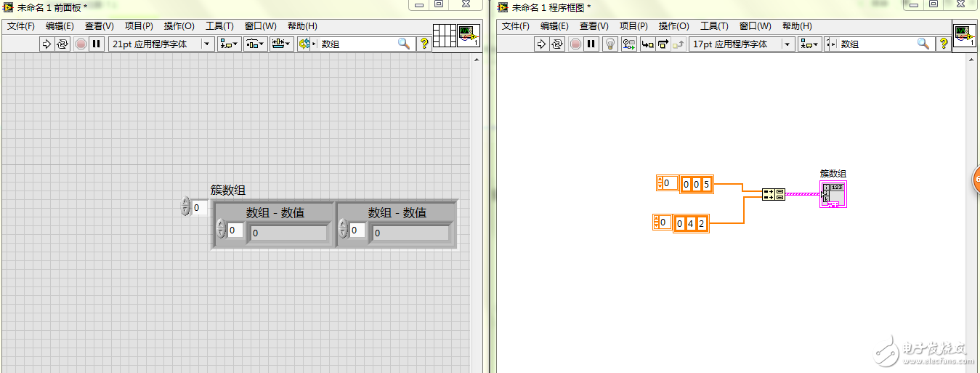This screenshot has width=980, height=373.
Task: Click search magnifier in block diagram toolbar
Action: [923, 44]
